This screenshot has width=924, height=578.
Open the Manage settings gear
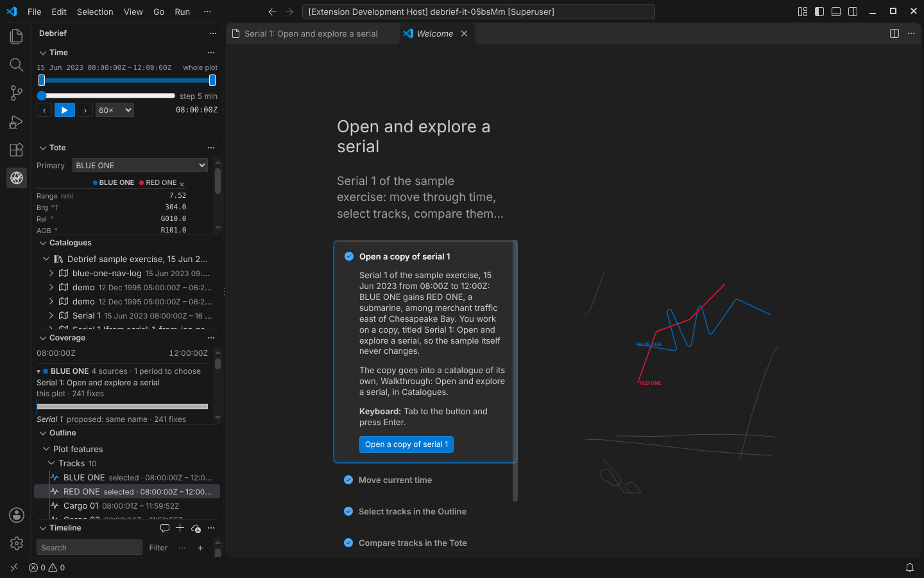(x=17, y=543)
